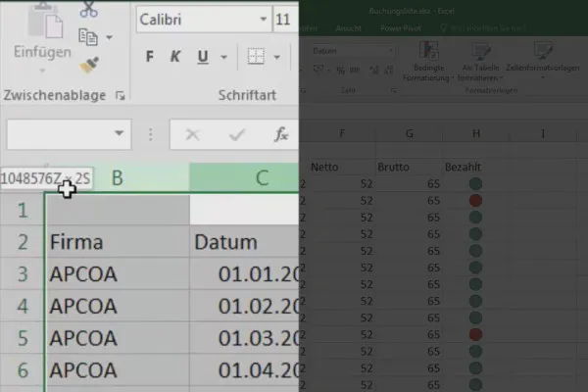The width and height of the screenshot is (588, 392).
Task: Click the decrease decimal places icon
Action: 389,70
